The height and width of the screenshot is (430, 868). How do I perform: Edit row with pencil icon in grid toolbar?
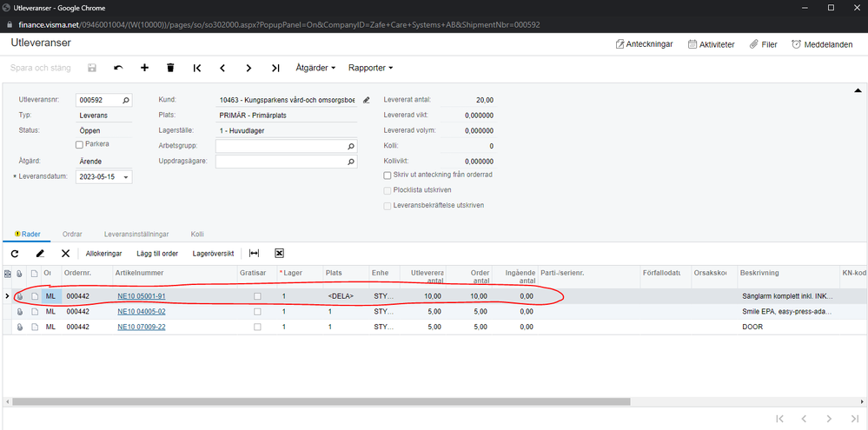[40, 254]
